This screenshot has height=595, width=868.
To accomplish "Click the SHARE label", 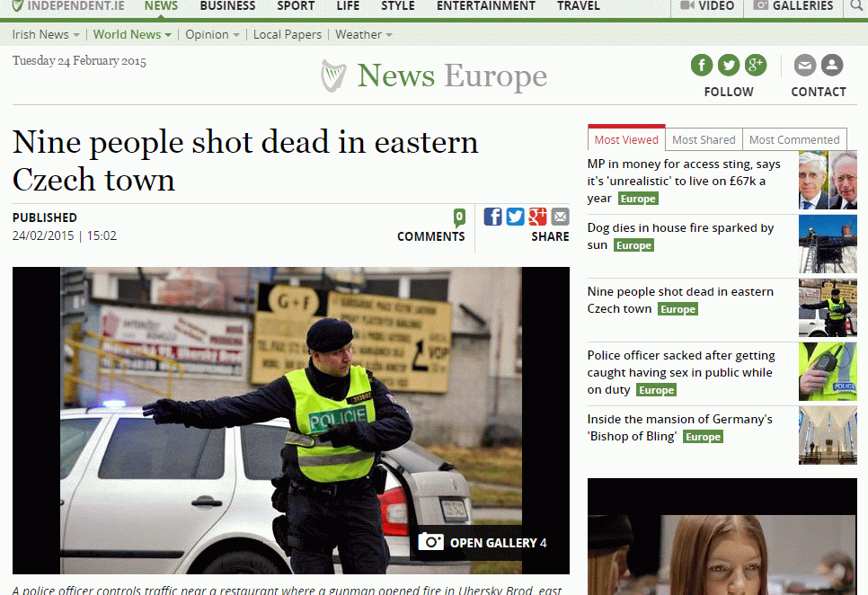I will (550, 236).
